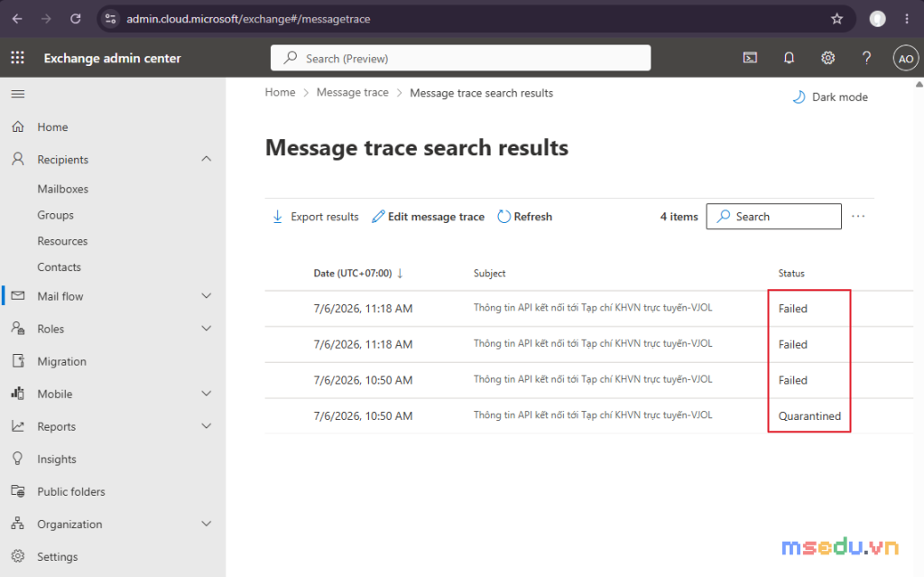Open the help question mark icon
Image resolution: width=924 pixels, height=577 pixels.
pyautogui.click(x=866, y=58)
